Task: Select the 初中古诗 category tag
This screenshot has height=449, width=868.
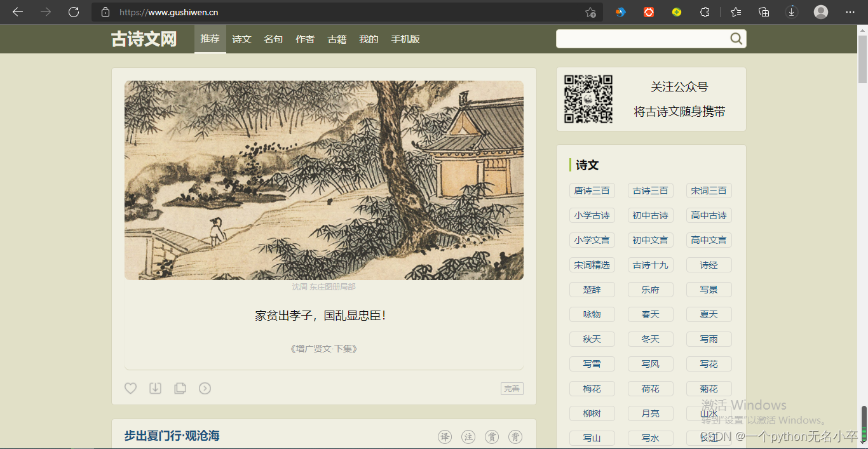Action: [x=651, y=215]
